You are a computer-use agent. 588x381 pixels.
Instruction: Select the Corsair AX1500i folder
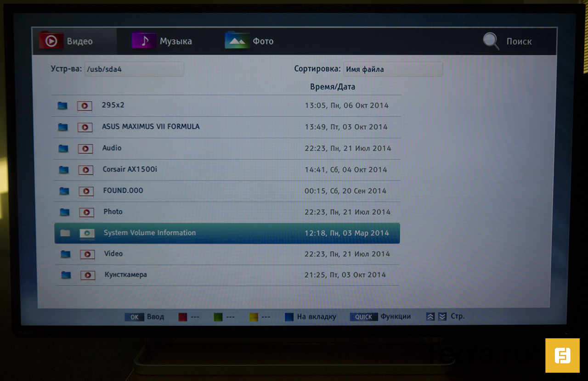227,170
